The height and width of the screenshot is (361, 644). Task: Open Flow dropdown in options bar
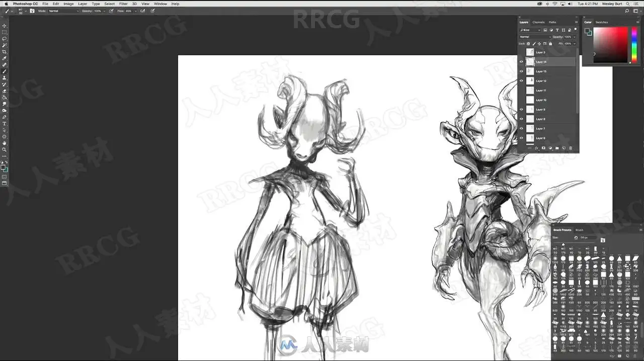[136, 11]
